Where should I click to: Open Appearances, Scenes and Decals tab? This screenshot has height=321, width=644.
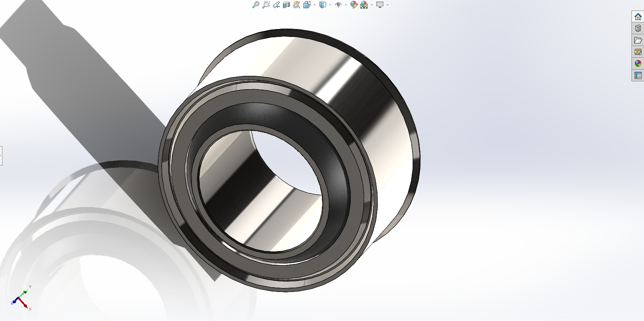[638, 64]
